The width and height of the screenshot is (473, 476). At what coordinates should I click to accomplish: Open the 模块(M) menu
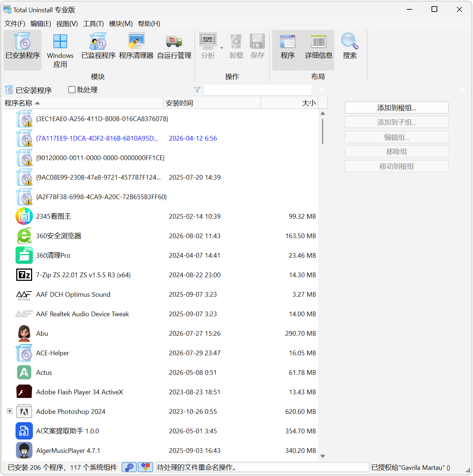point(121,23)
